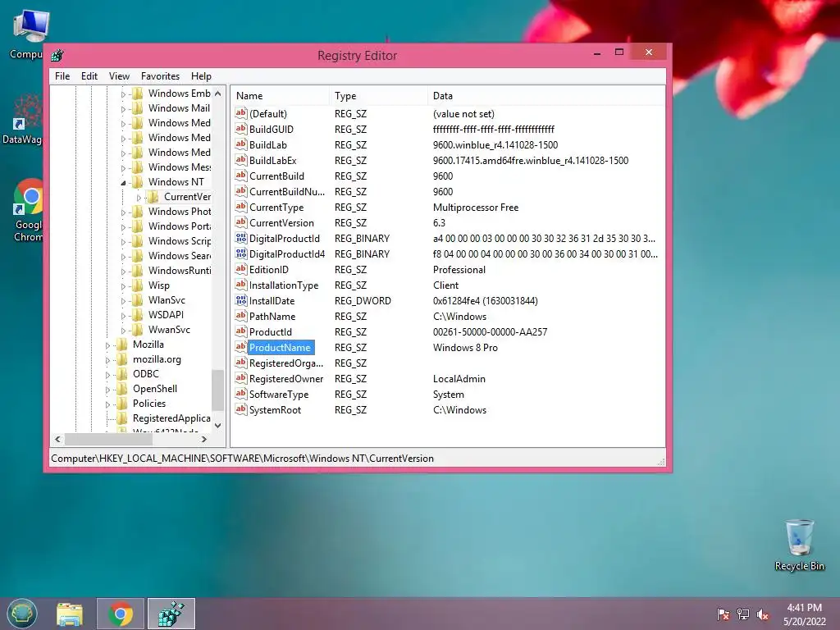
Task: Open the File menu
Action: [62, 76]
